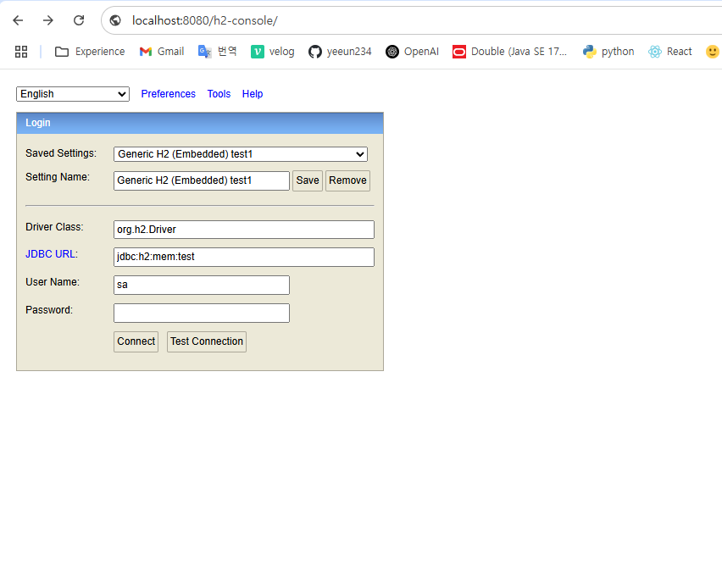The height and width of the screenshot is (588, 722).
Task: Open the React bookmark
Action: (670, 52)
